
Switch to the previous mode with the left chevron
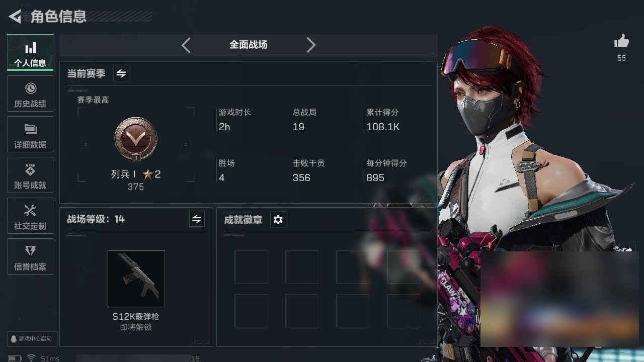186,45
